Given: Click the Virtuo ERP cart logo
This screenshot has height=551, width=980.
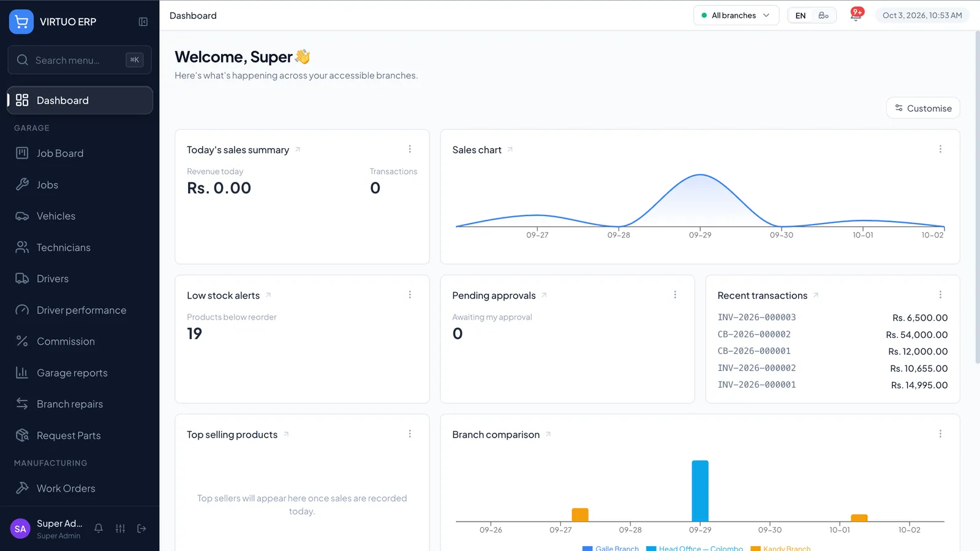Looking at the screenshot, I should click(21, 21).
